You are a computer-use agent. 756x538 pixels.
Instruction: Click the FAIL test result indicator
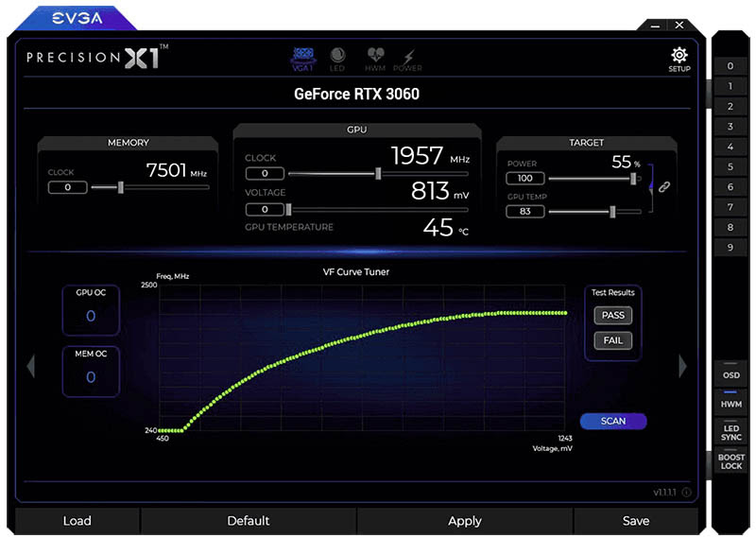(612, 340)
